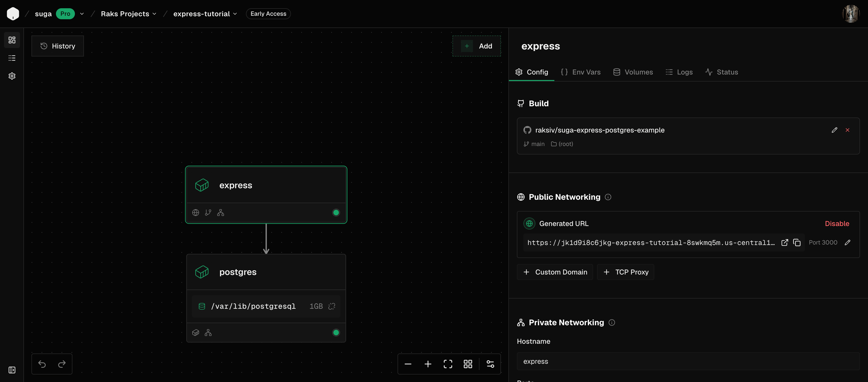This screenshot has width=868, height=382.
Task: Click the generated URL text
Action: 651,243
